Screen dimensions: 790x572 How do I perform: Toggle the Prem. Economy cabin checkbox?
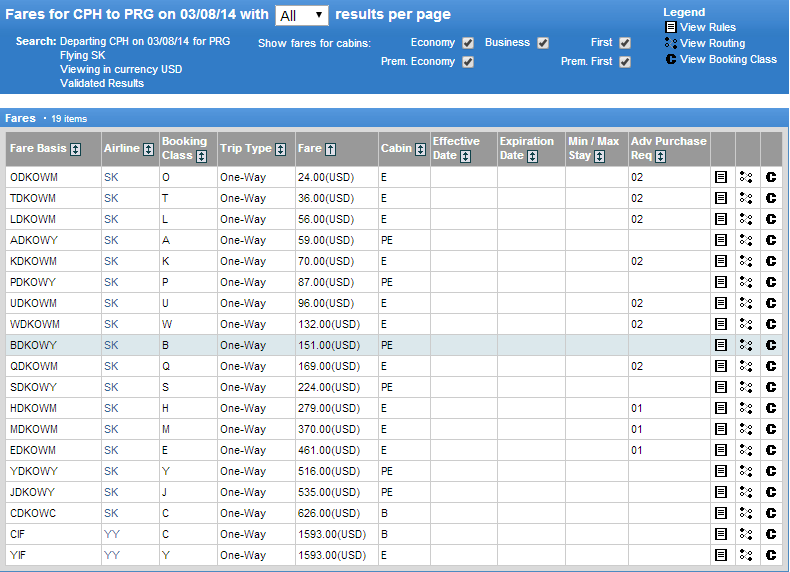coord(468,62)
